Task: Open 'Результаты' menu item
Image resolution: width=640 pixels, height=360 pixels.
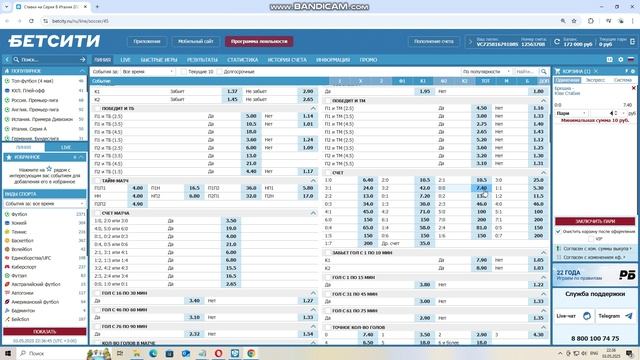Action: [202, 60]
